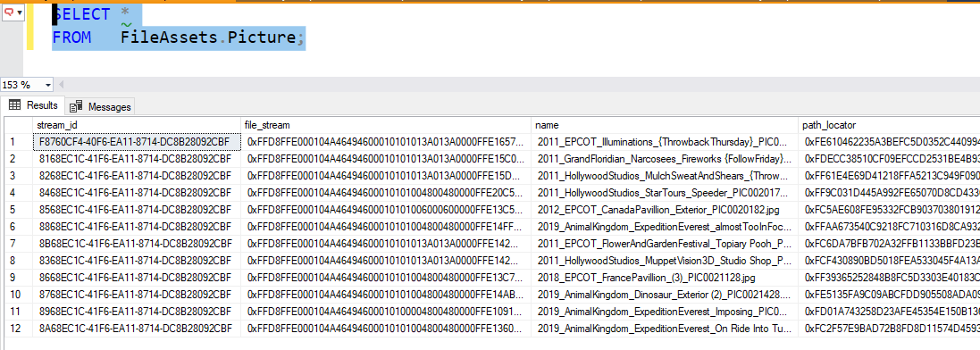Image resolution: width=980 pixels, height=350 pixels.
Task: Select stream_id cell 8568EC1C-41F6-EA11-8714-DC8B28092CBF
Action: (137, 209)
